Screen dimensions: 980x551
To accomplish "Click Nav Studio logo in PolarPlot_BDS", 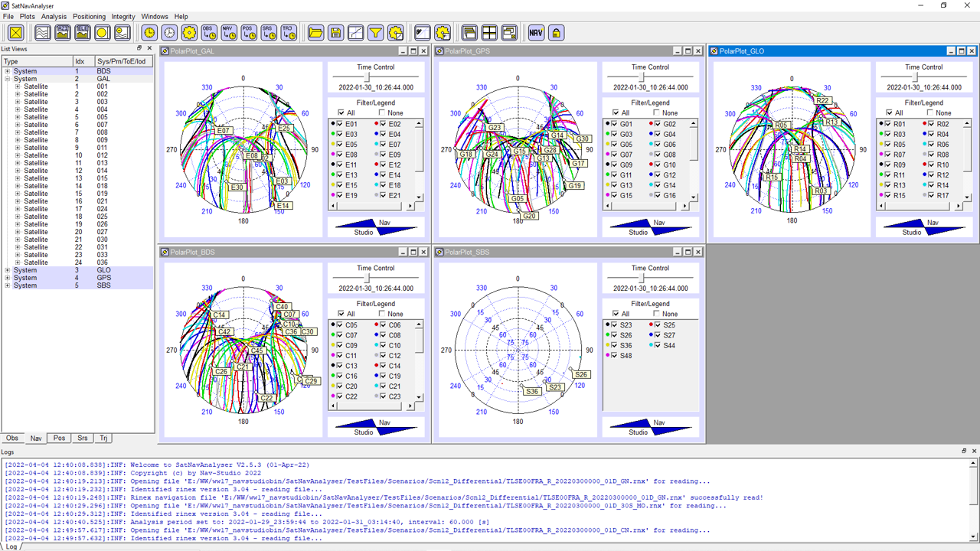I will click(x=376, y=427).
